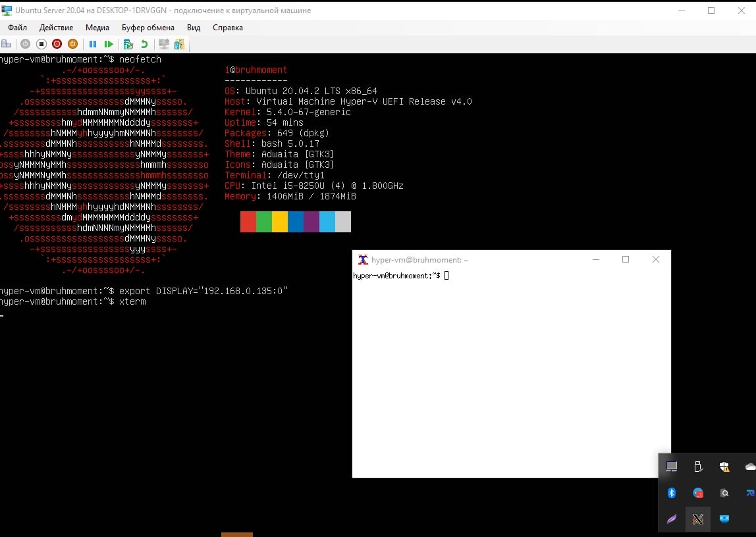Click the monitor icon in the tray popup
The width and height of the screenshot is (756, 537).
672,466
